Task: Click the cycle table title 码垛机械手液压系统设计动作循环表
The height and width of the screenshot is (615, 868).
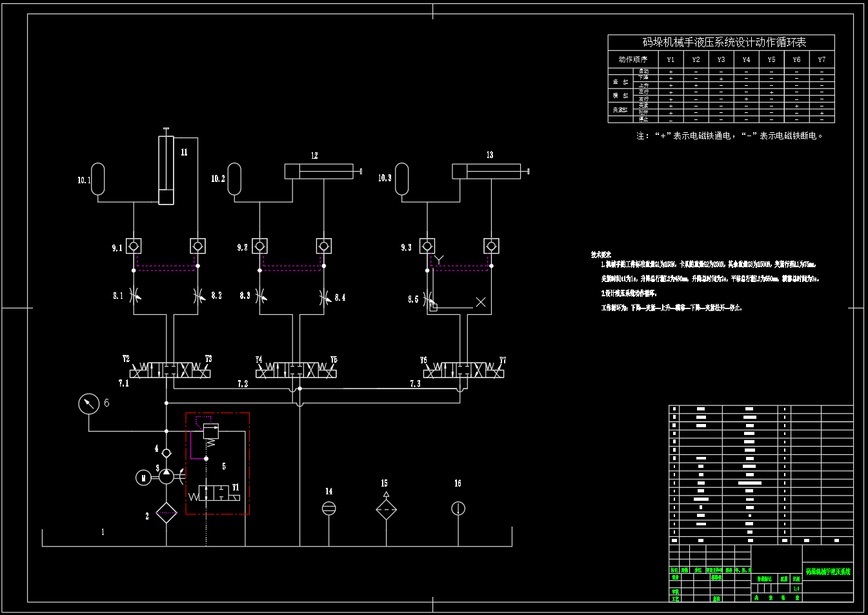Action: (724, 42)
